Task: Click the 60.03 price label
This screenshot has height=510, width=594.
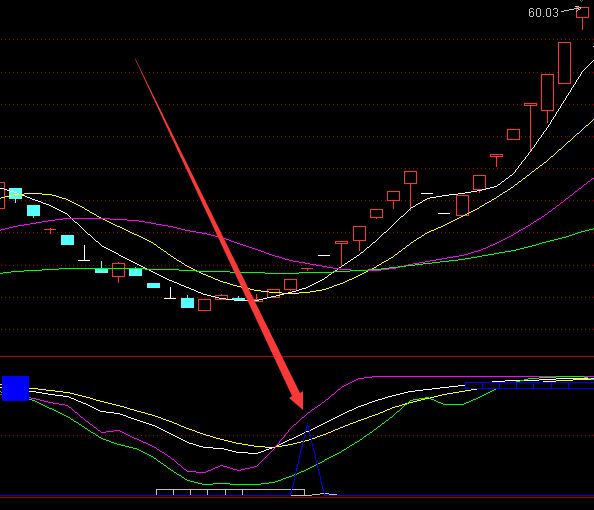Action: 543,13
